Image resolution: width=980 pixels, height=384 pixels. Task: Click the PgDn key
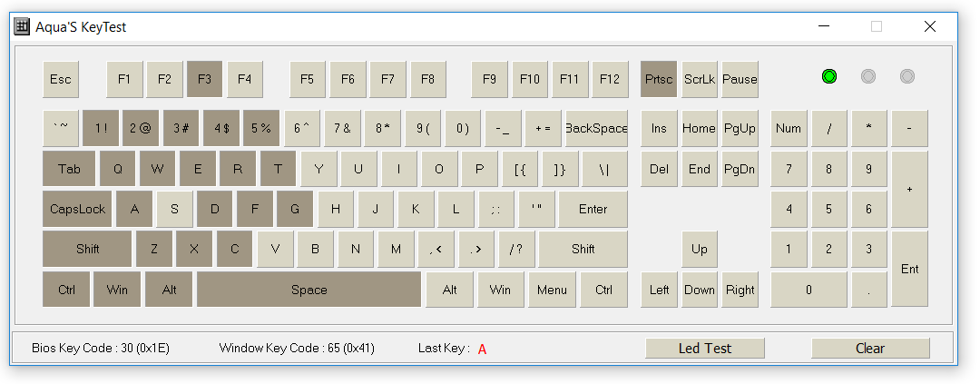pos(740,169)
